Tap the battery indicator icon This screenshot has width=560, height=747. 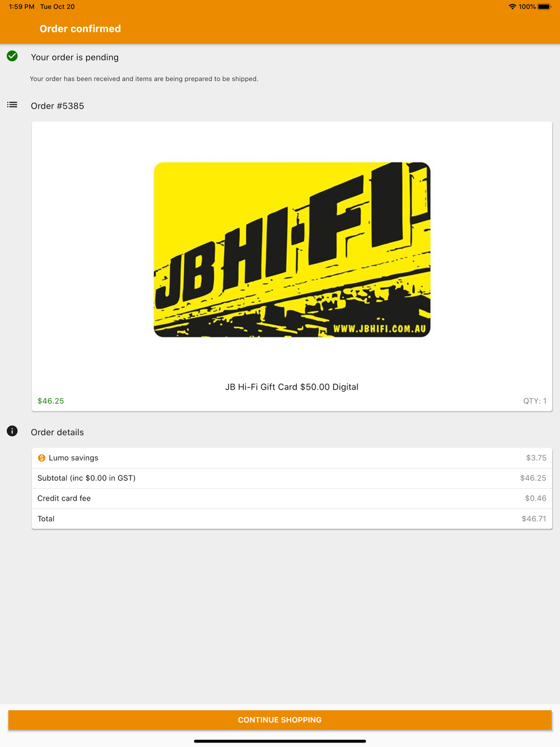pos(545,7)
